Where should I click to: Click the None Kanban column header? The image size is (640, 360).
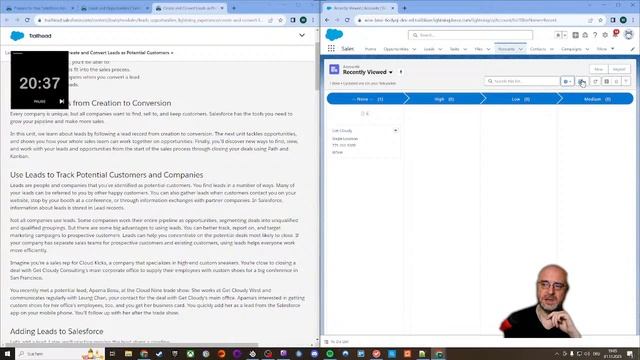367,99
